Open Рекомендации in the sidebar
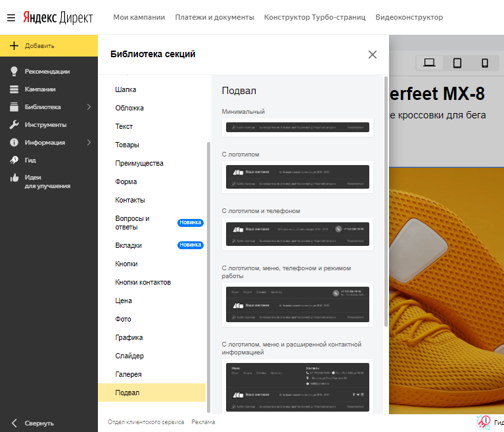This screenshot has height=432, width=504. click(x=49, y=72)
